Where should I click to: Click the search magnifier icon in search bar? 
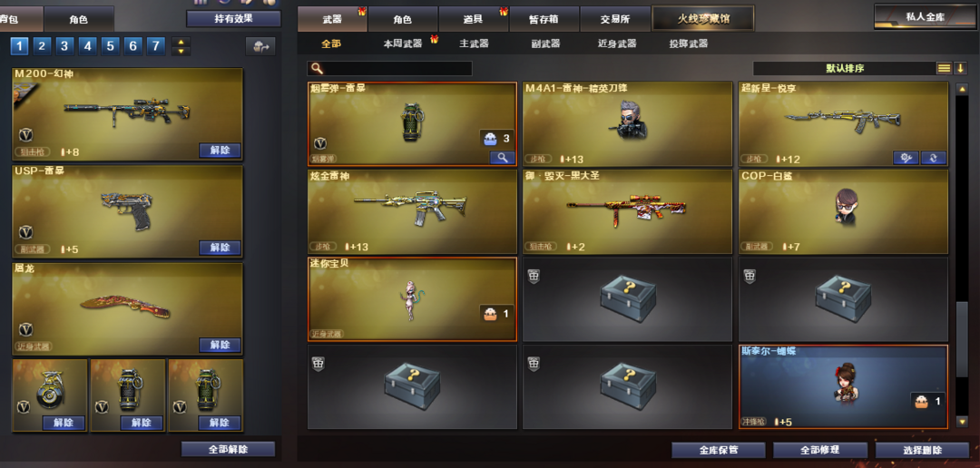[317, 69]
